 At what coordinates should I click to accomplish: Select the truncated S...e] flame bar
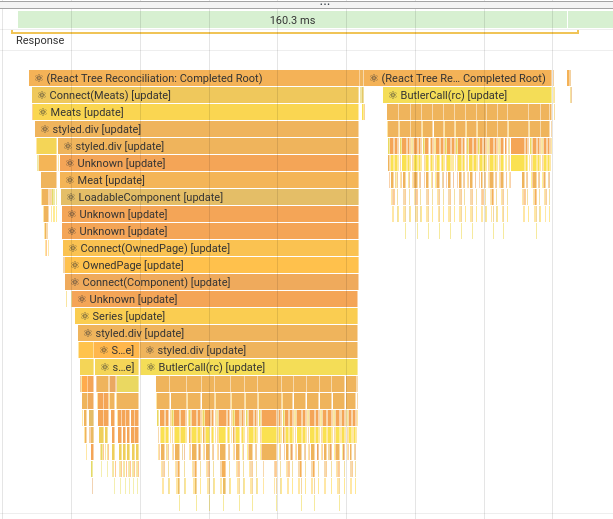(116, 350)
